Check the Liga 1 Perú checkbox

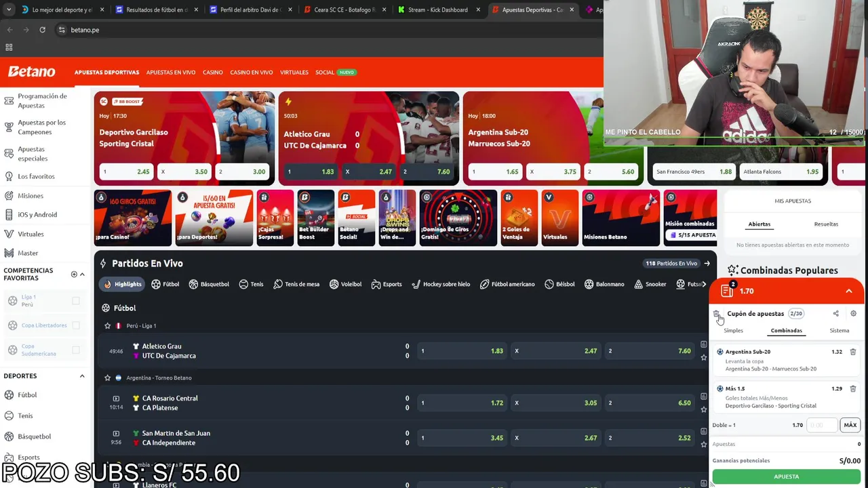tap(76, 301)
